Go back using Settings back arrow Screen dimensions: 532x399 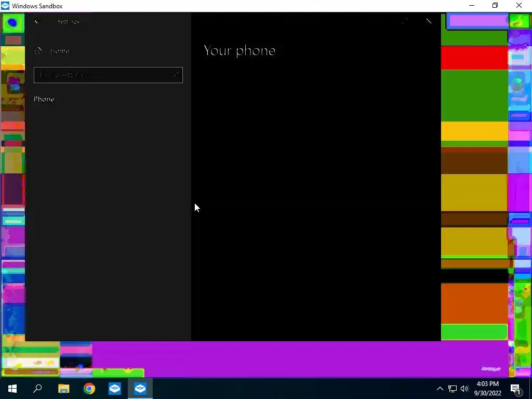[x=37, y=21]
